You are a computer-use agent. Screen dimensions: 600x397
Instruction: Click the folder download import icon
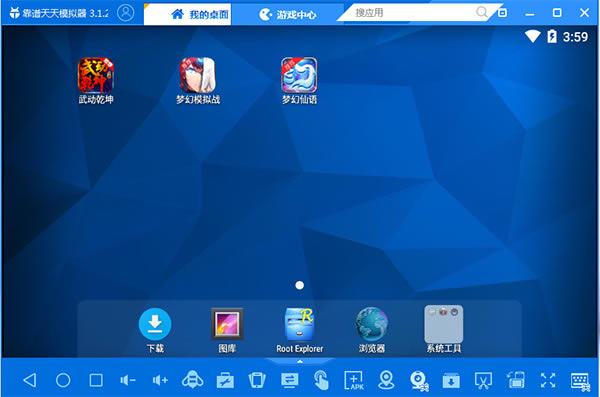pos(451,381)
